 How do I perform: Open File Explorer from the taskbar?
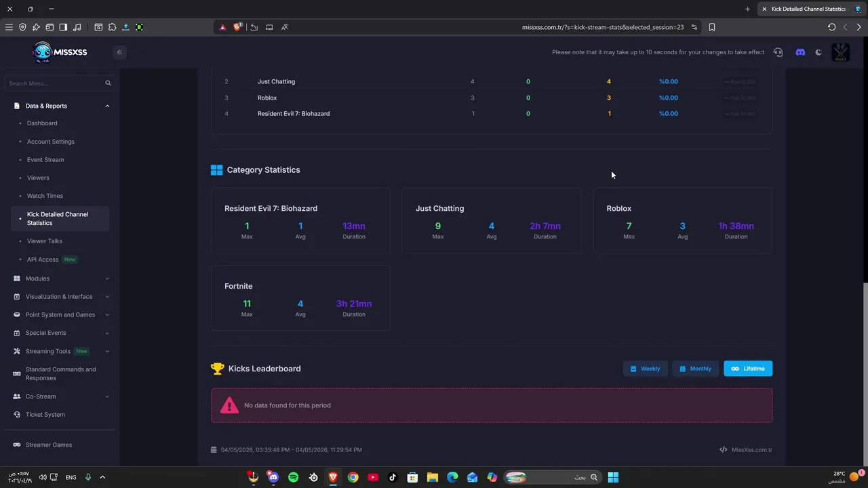[433, 477]
